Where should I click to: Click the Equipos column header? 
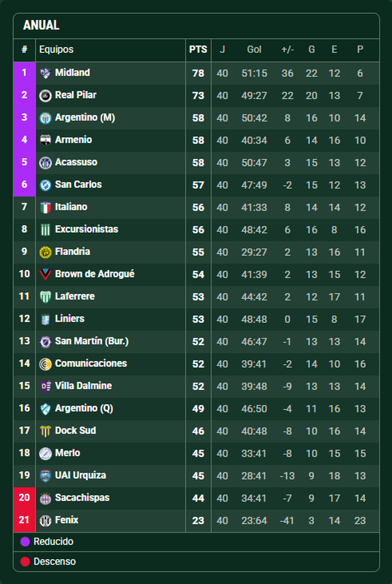pyautogui.click(x=56, y=50)
